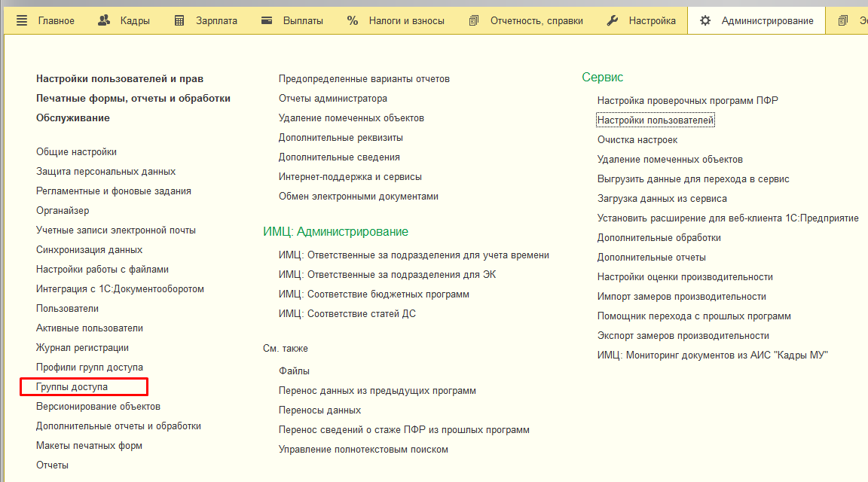This screenshot has width=868, height=482.
Task: Click the gear icon on Администрирование tab
Action: [x=704, y=20]
